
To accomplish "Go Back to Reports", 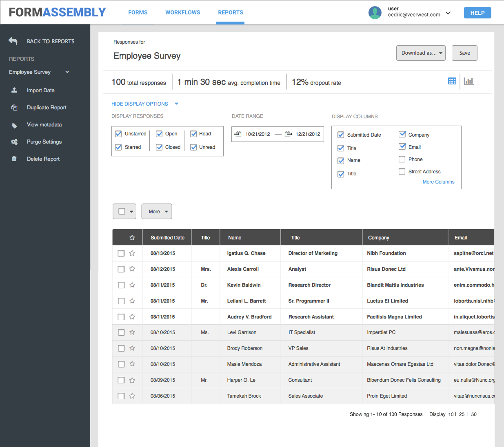I will [x=51, y=41].
